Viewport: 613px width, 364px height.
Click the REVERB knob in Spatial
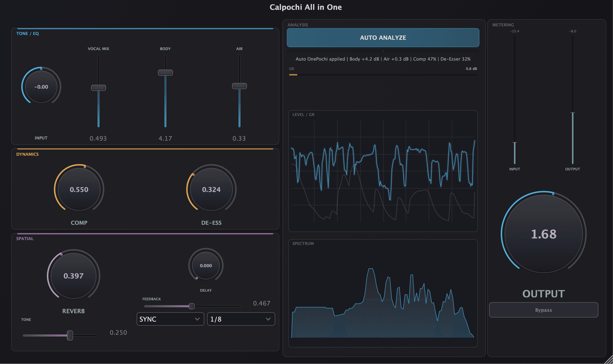tap(73, 276)
